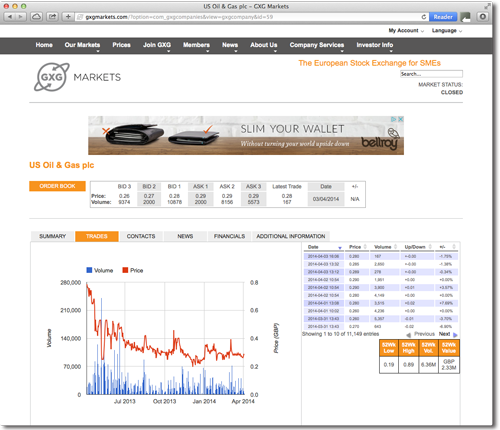Switch to the Financials tab
Viewport: 500px width, 430px height.
pos(229,236)
